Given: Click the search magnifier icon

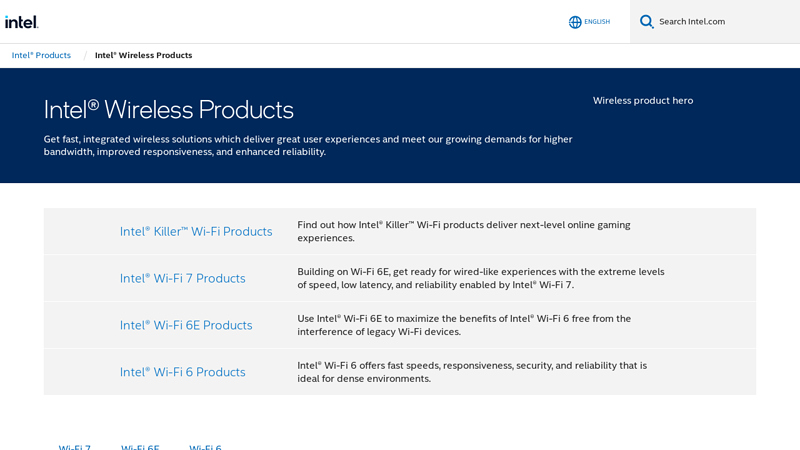Looking at the screenshot, I should (646, 21).
